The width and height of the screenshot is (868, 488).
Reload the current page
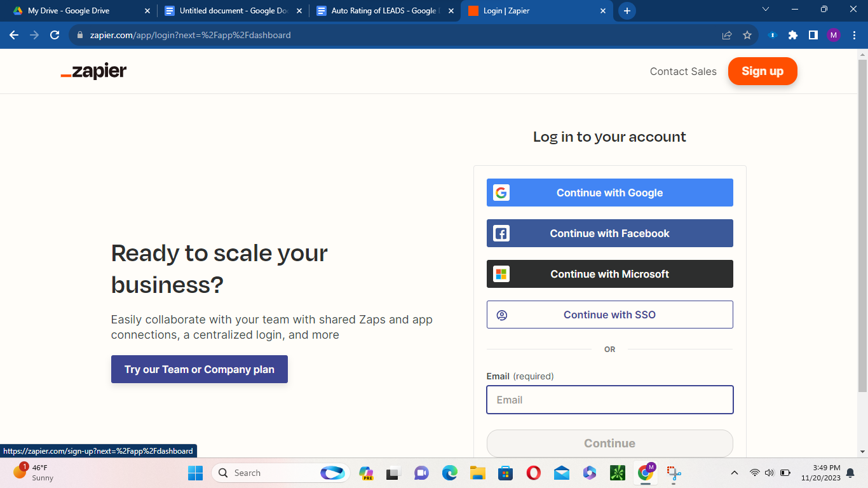55,35
